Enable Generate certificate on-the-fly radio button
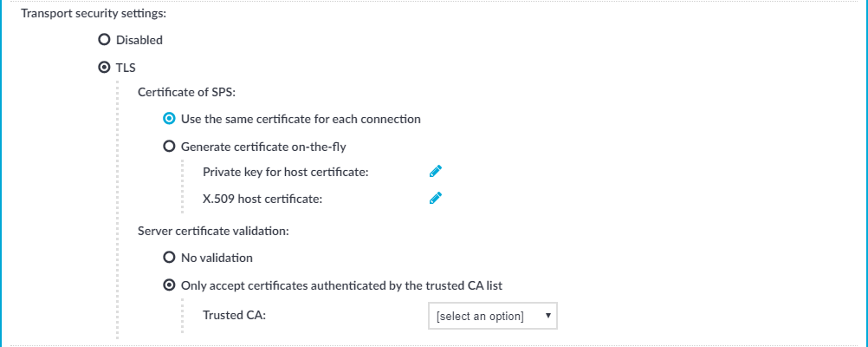Image resolution: width=868 pixels, height=347 pixels. tap(169, 147)
